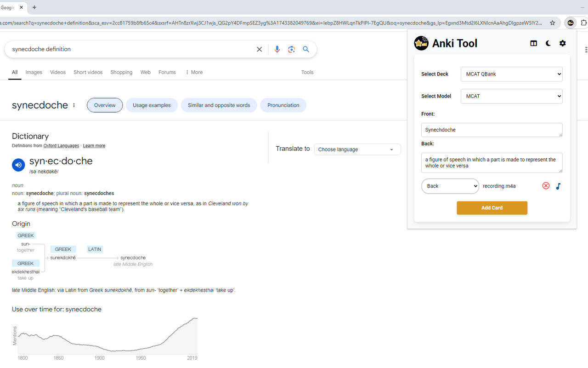Image resolution: width=588 pixels, height=368 pixels.
Task: Click the Anki Tool star logo
Action: coord(421,43)
